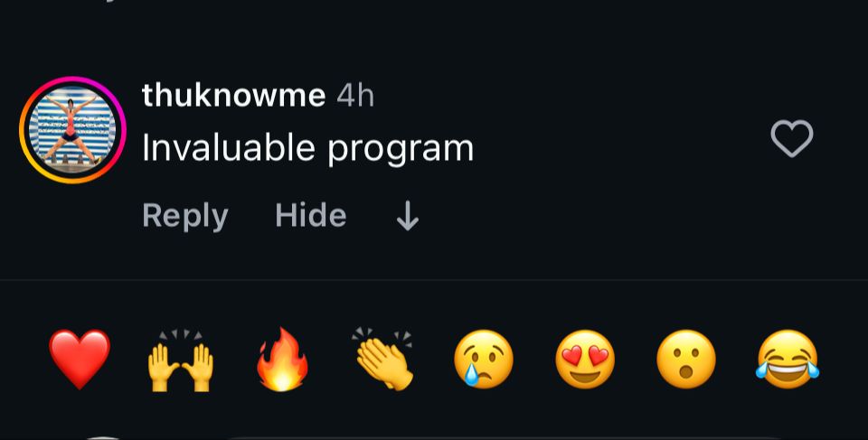React with the red heart emoji
This screenshot has width=868, height=440.
coord(80,359)
